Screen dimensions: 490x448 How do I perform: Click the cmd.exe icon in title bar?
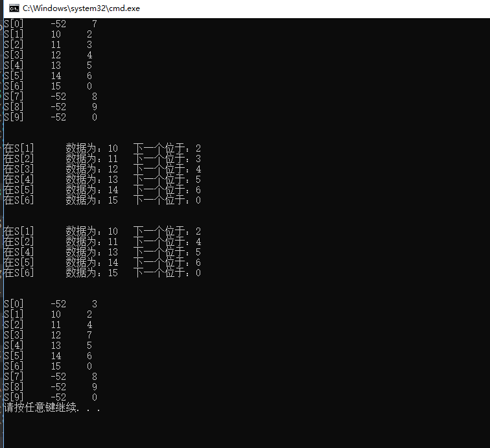[x=14, y=8]
